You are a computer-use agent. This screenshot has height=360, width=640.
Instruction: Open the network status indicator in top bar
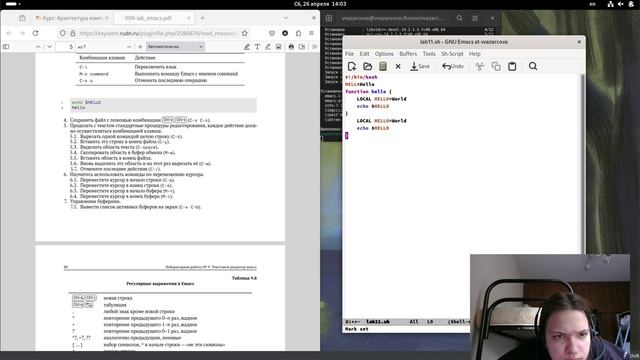pyautogui.click(x=610, y=4)
